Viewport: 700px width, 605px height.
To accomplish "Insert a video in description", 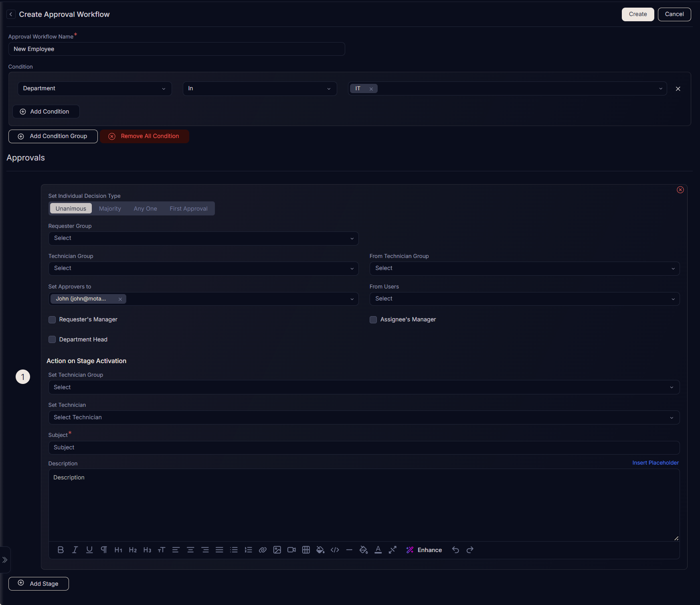I will pos(291,550).
